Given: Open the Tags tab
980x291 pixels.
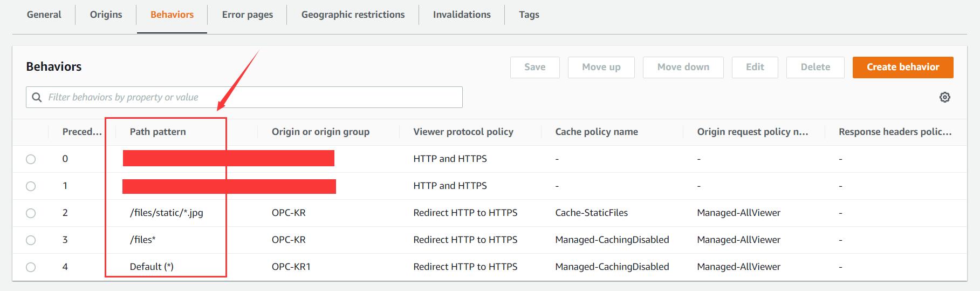Looking at the screenshot, I should pyautogui.click(x=529, y=15).
